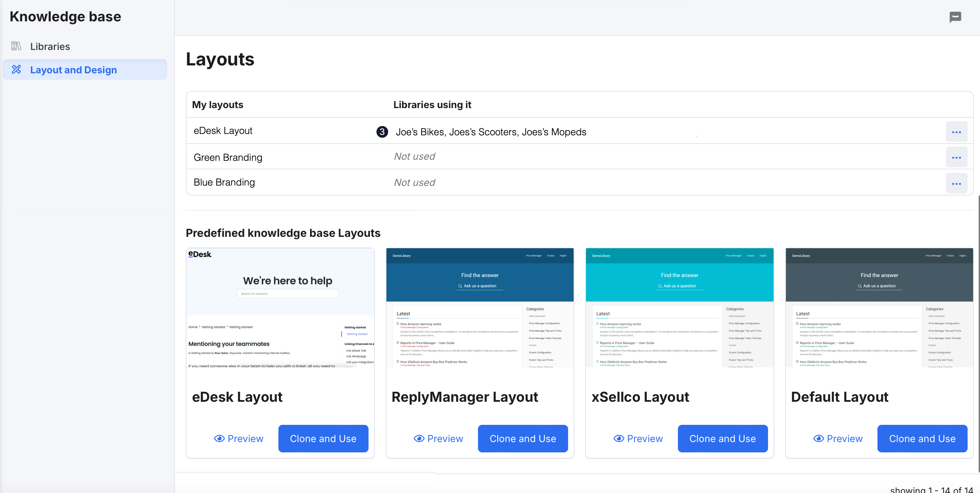The image size is (980, 493).
Task: Click eye icon for xSellco Layout preview
Action: coord(619,438)
